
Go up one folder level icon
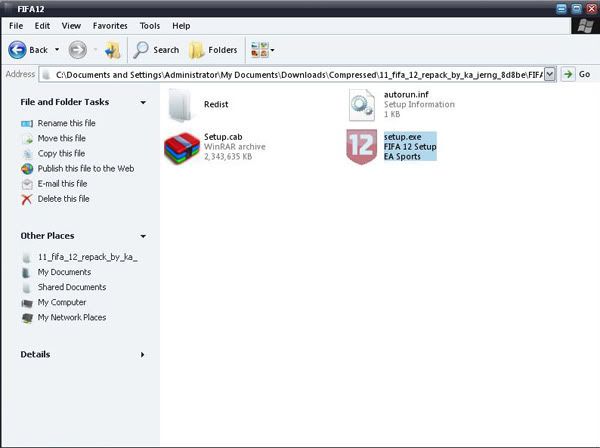pyautogui.click(x=112, y=50)
